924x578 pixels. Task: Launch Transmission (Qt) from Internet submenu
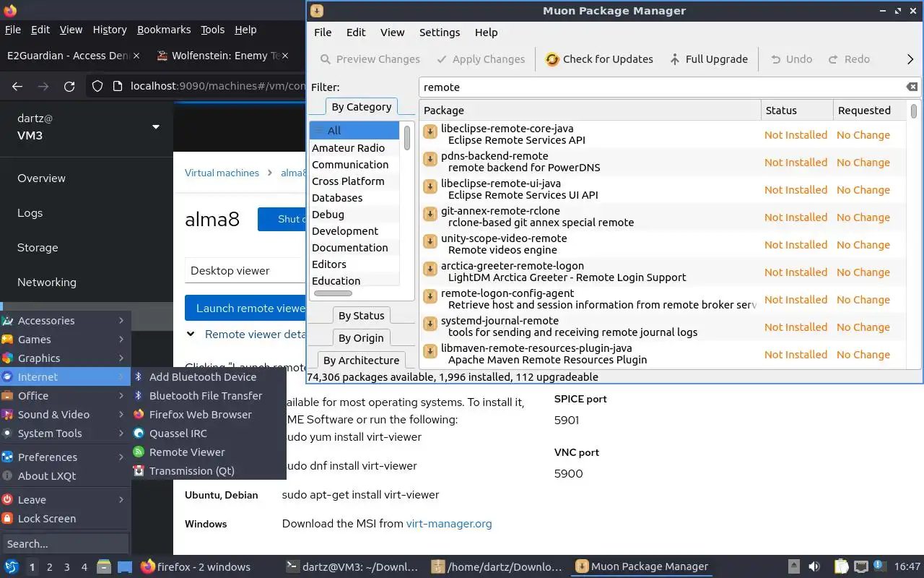click(x=209, y=471)
